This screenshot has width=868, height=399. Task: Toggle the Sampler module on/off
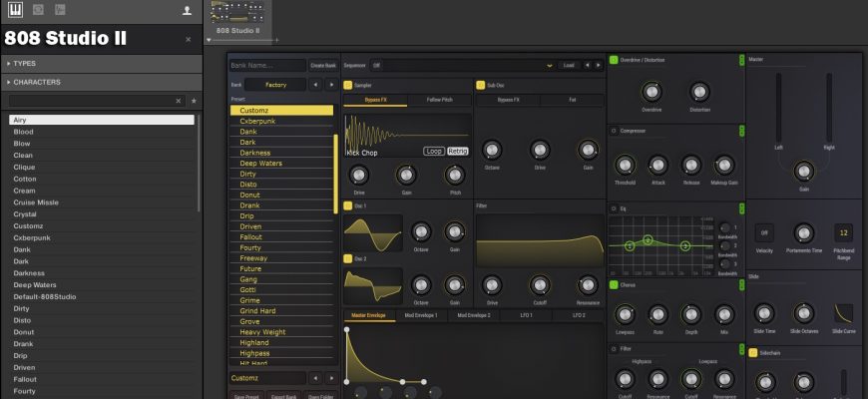coord(348,85)
